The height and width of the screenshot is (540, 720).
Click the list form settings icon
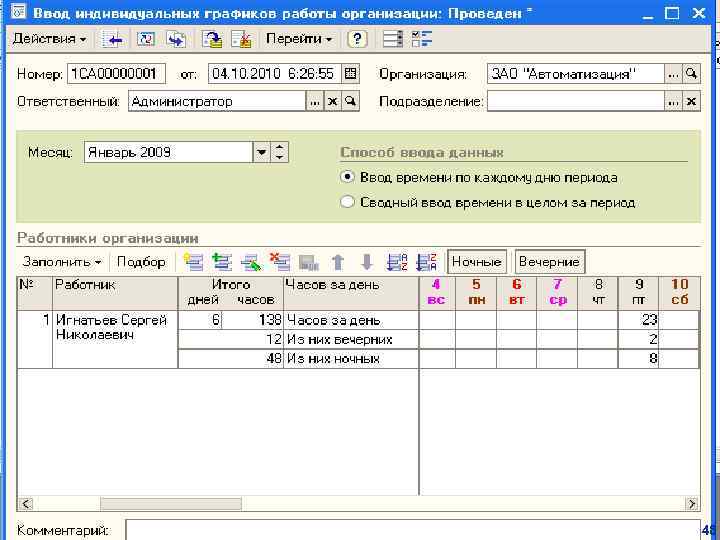point(393,39)
